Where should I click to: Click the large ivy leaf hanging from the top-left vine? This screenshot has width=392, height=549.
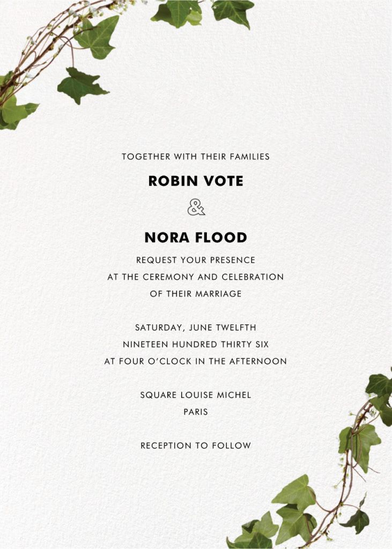[99, 35]
